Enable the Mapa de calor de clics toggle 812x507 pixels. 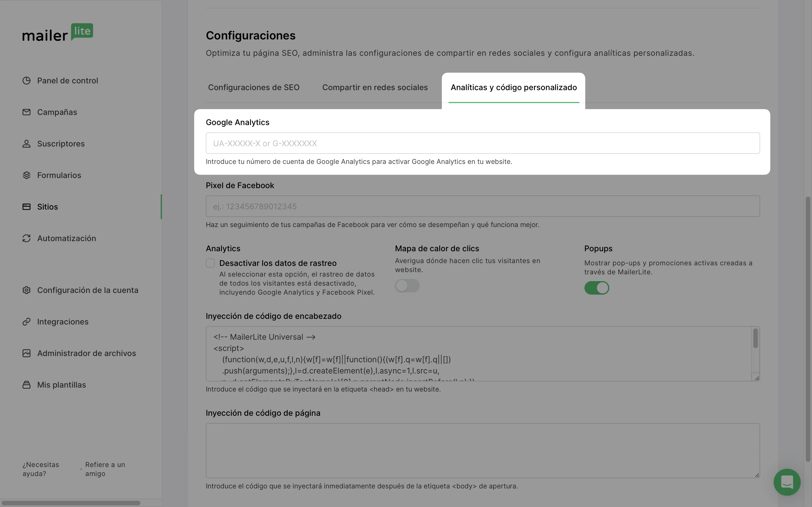[x=407, y=286]
